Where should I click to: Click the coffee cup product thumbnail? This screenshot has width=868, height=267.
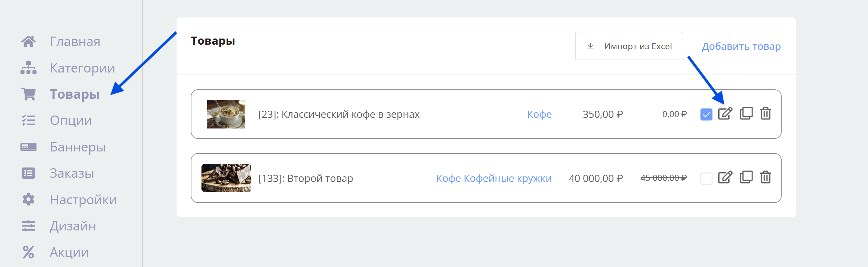pos(226,114)
